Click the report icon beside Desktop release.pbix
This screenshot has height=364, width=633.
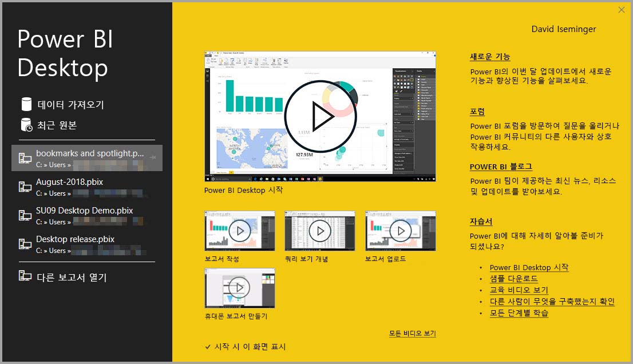[25, 244]
